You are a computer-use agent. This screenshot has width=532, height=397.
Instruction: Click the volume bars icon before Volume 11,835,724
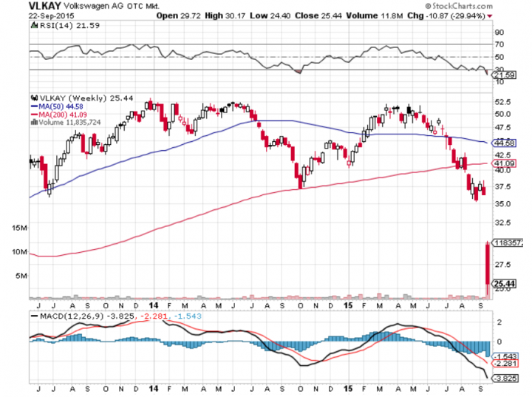pos(34,122)
